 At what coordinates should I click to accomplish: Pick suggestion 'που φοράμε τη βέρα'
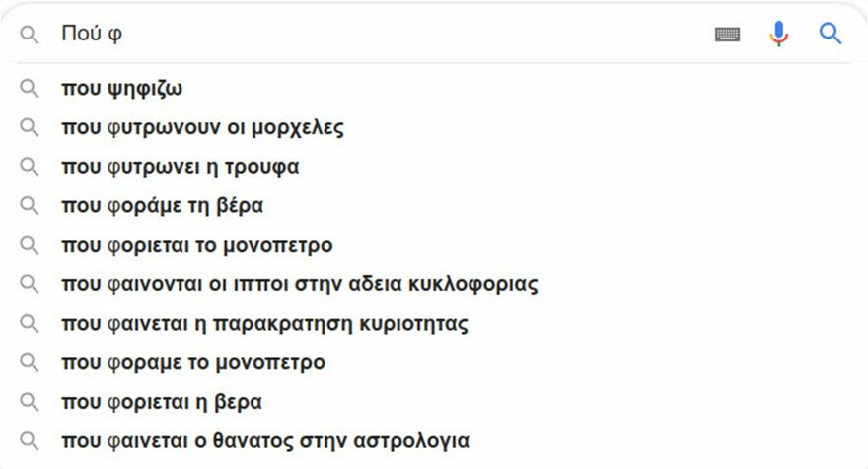[162, 206]
